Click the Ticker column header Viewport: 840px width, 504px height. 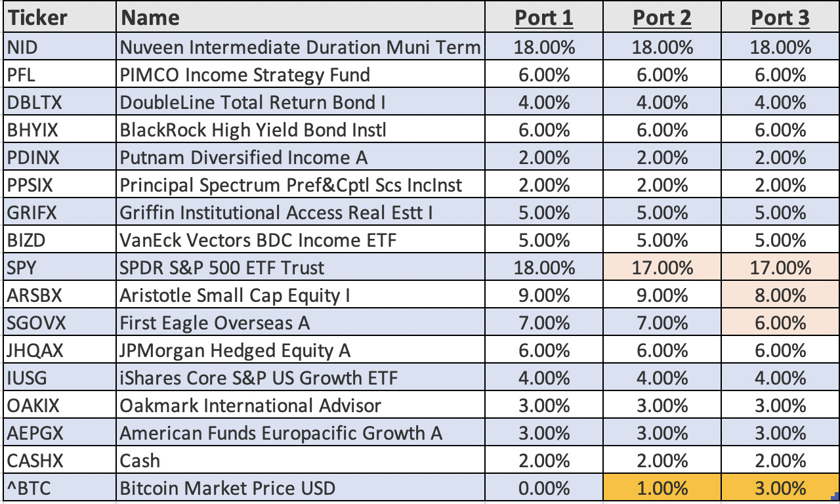point(37,18)
